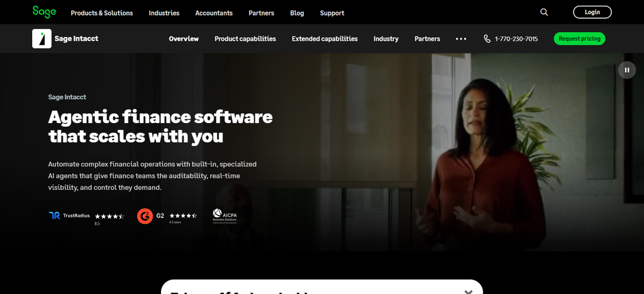644x294 pixels.
Task: Click the phone handset icon
Action: pyautogui.click(x=487, y=38)
